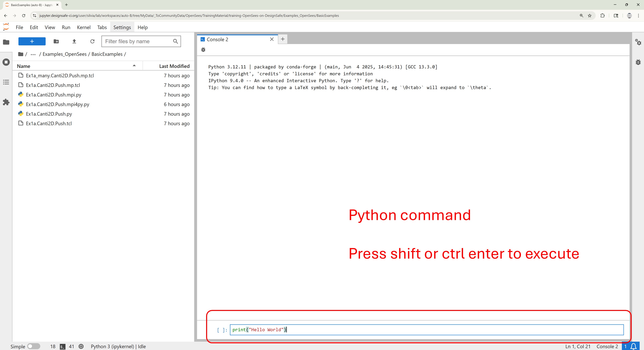Screen dimensions: 644x350
Task: Open Ex1a.Canti2D.Push.mpi4py.py file
Action: point(58,104)
